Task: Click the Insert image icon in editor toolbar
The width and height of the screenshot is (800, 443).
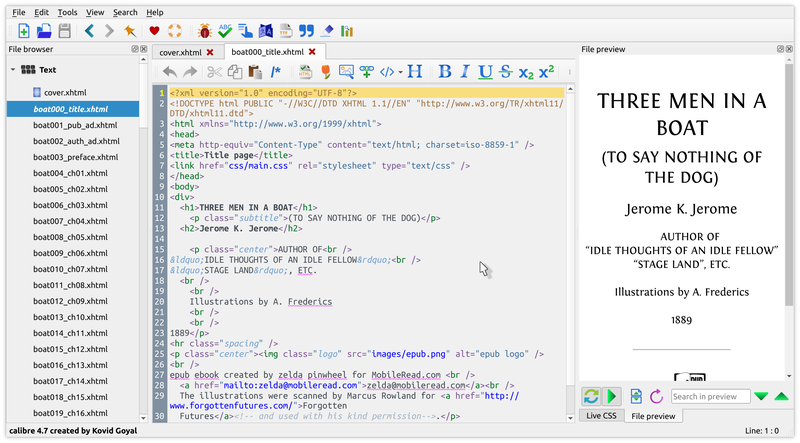Action: click(x=346, y=72)
